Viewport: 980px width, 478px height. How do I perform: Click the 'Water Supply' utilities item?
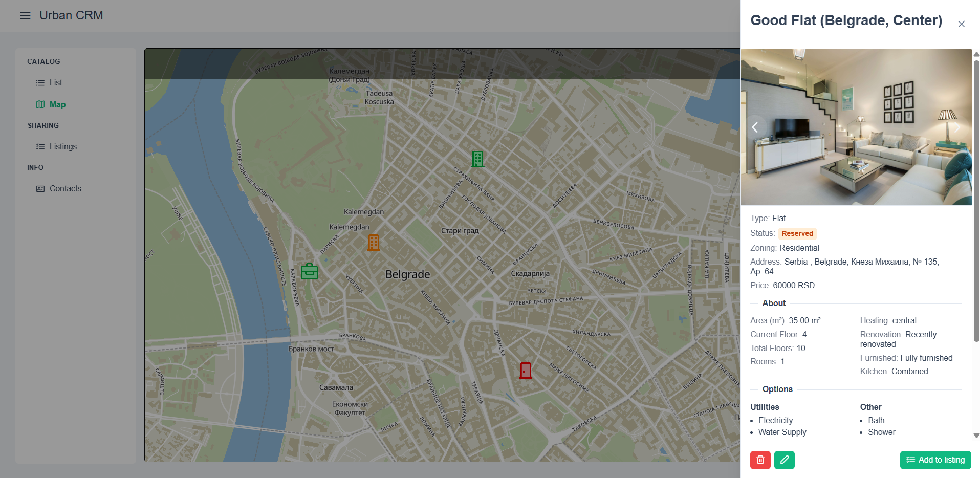tap(782, 432)
